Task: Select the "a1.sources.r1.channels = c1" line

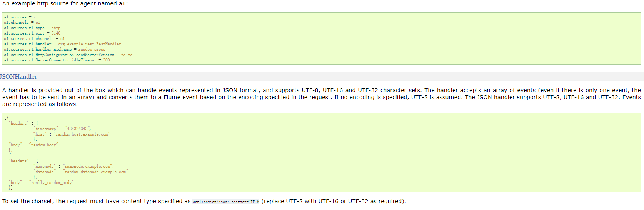Action: 34,39
